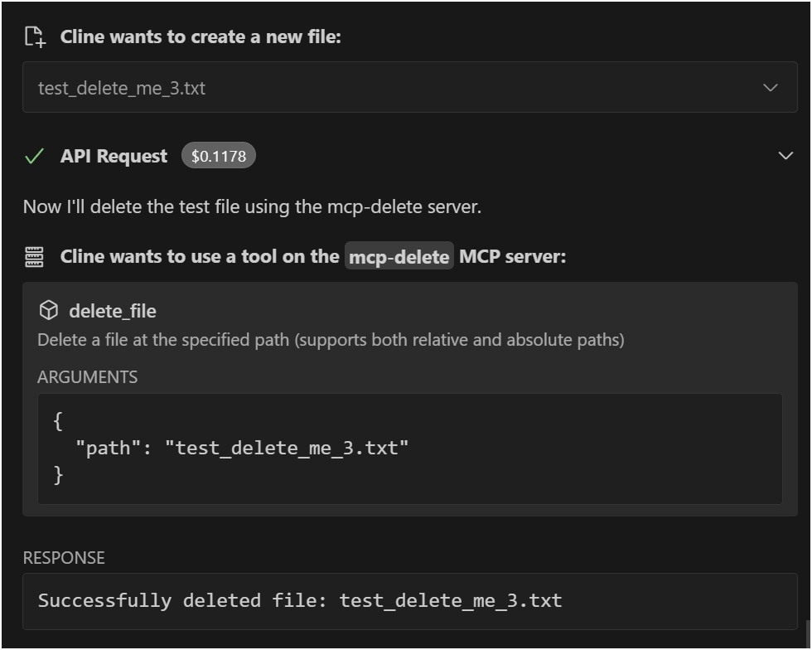The width and height of the screenshot is (812, 650).
Task: Collapse the API Request section
Action: [785, 155]
